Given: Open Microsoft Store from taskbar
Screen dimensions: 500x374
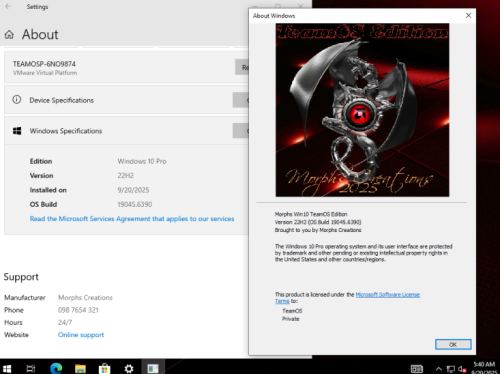Looking at the screenshot, I should tap(104, 368).
